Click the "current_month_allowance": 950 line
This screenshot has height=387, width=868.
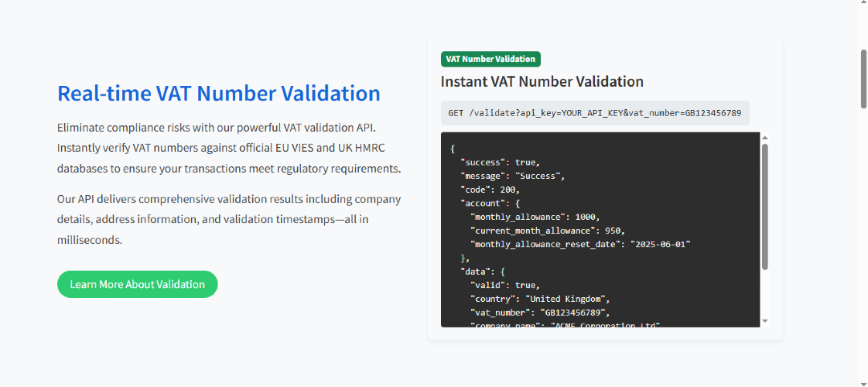coord(547,231)
